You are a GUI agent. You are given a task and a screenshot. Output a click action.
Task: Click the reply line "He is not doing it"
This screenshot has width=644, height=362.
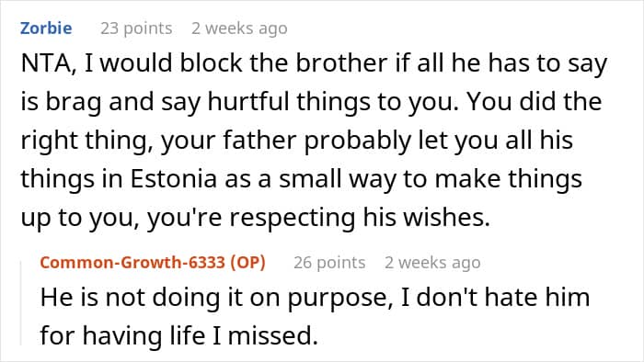click(315, 298)
